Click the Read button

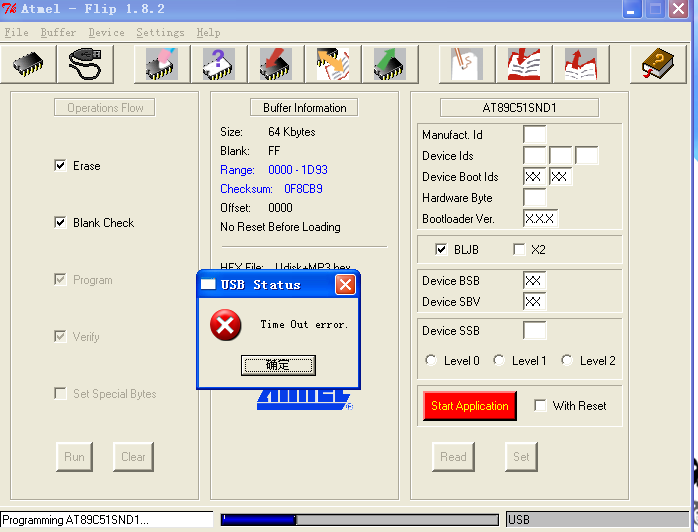(x=453, y=457)
